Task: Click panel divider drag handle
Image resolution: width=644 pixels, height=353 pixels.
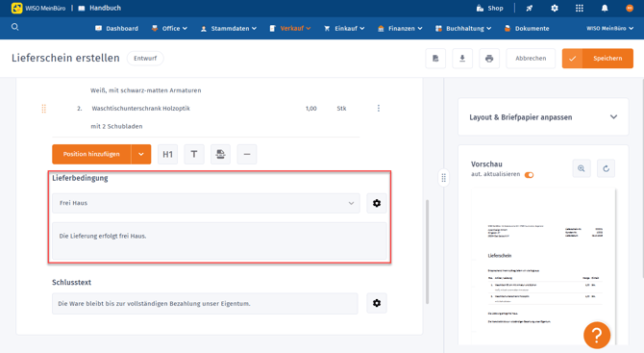Action: coord(443,178)
